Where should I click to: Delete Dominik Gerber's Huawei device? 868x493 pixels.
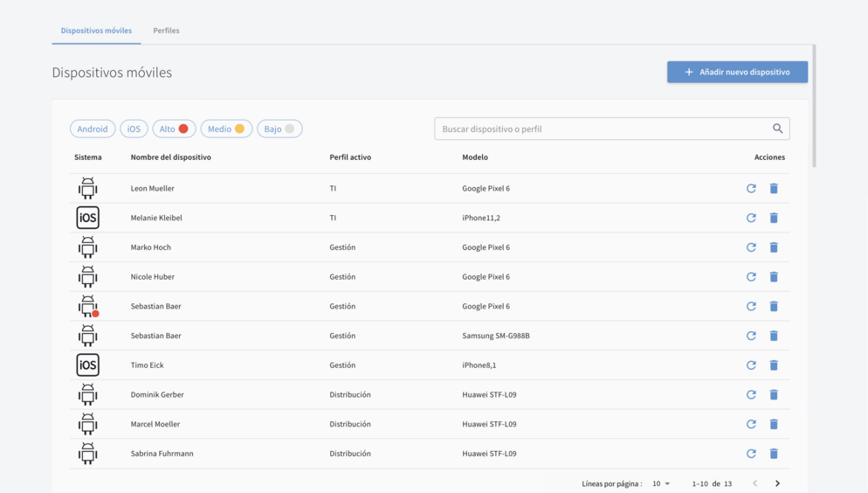pos(774,395)
